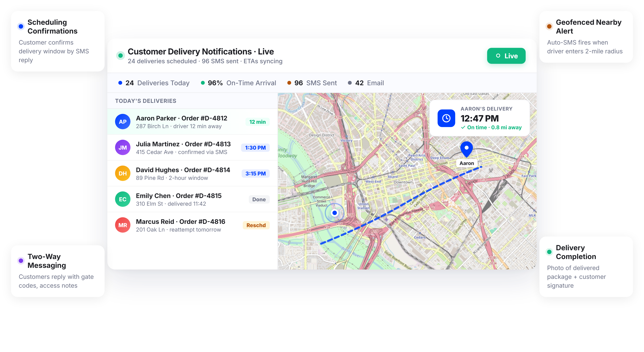Click the 24 Deliveries Today stat
The width and height of the screenshot is (644, 352).
(x=154, y=83)
